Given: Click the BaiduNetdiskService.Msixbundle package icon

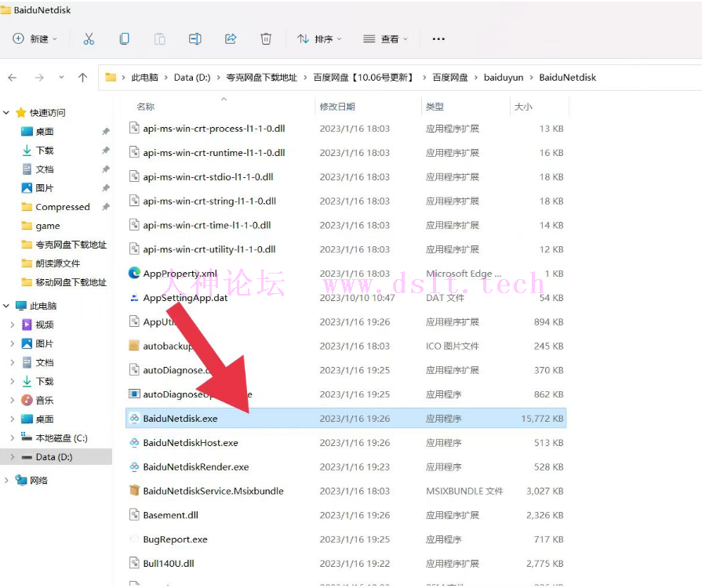Looking at the screenshot, I should click(134, 491).
